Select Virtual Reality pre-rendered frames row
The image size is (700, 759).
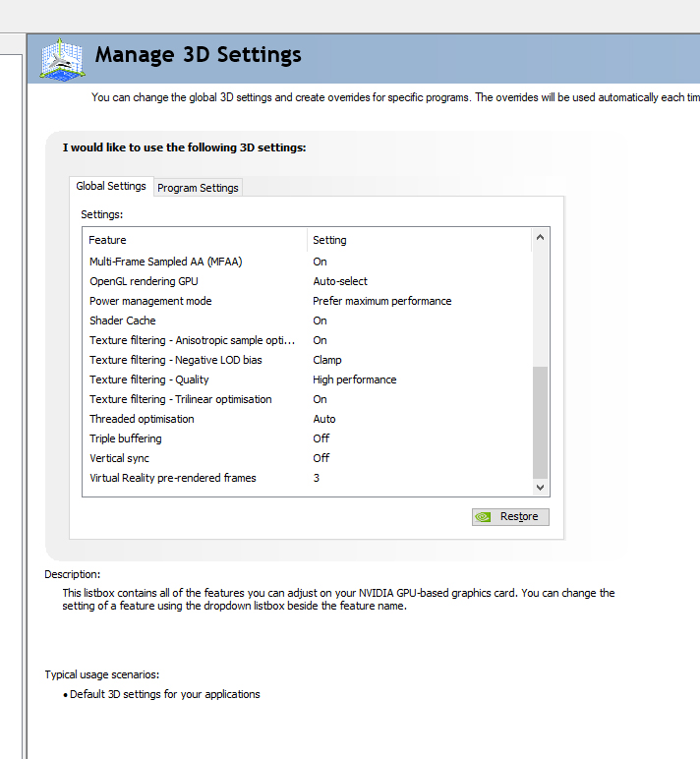coord(172,478)
